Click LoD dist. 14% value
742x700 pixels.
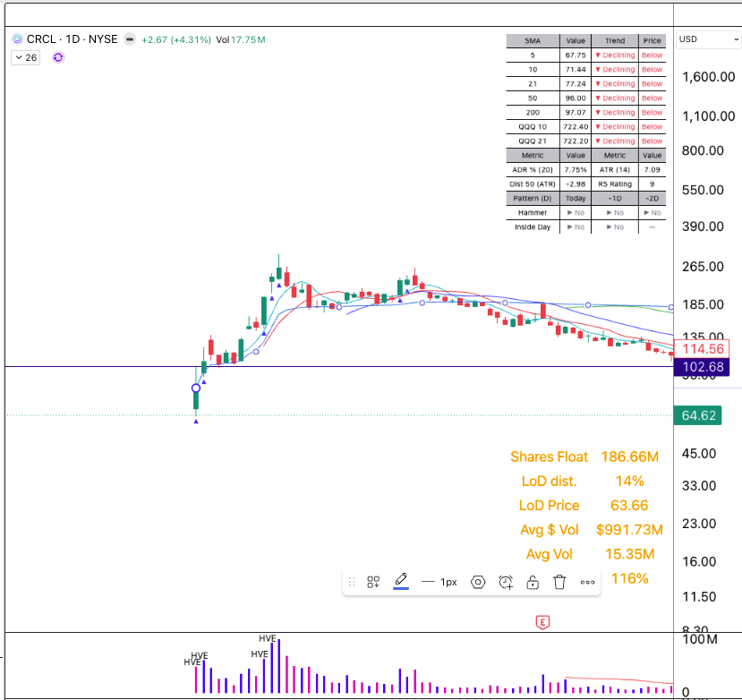click(x=629, y=482)
